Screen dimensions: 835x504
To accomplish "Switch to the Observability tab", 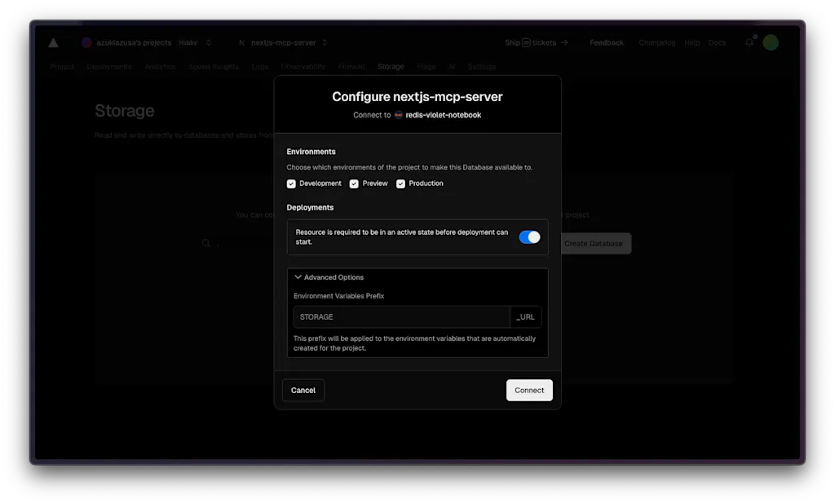I will tap(303, 67).
